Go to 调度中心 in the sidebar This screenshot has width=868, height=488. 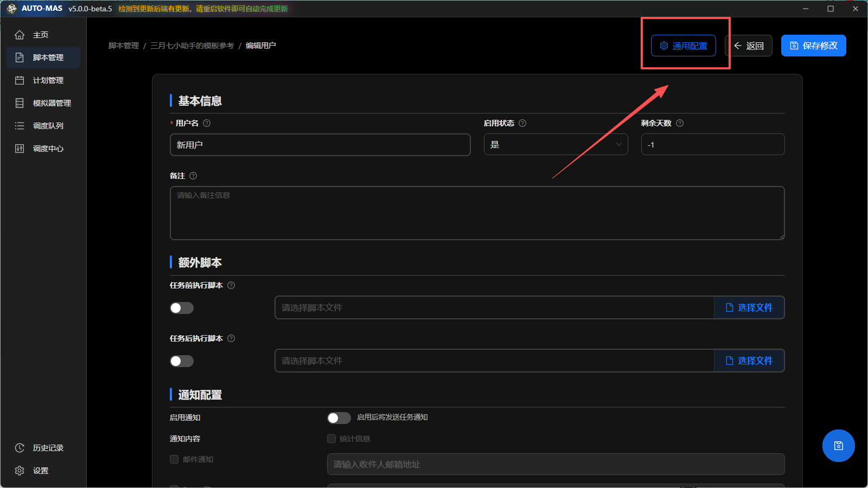coord(48,149)
